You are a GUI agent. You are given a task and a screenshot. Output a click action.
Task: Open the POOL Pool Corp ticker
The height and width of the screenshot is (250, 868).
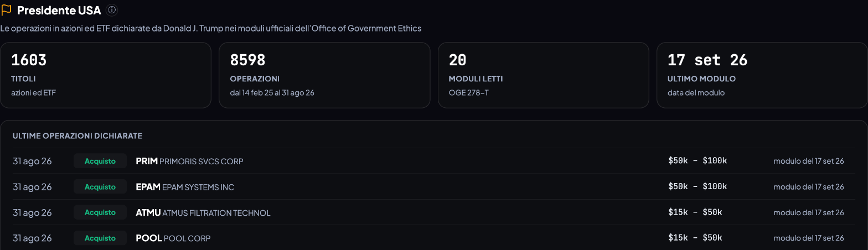(x=148, y=238)
